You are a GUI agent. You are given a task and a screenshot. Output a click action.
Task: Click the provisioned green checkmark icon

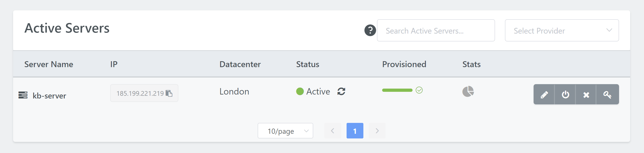pyautogui.click(x=419, y=90)
